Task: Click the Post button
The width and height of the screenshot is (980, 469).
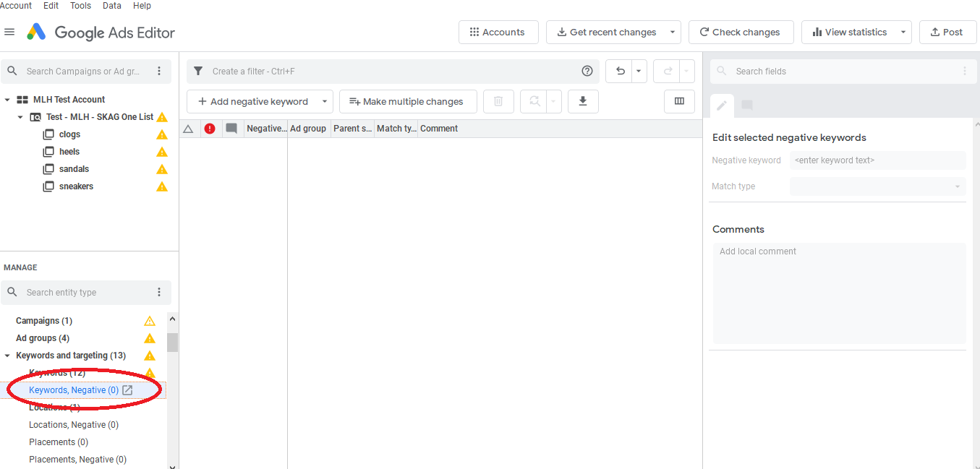Action: [x=947, y=32]
